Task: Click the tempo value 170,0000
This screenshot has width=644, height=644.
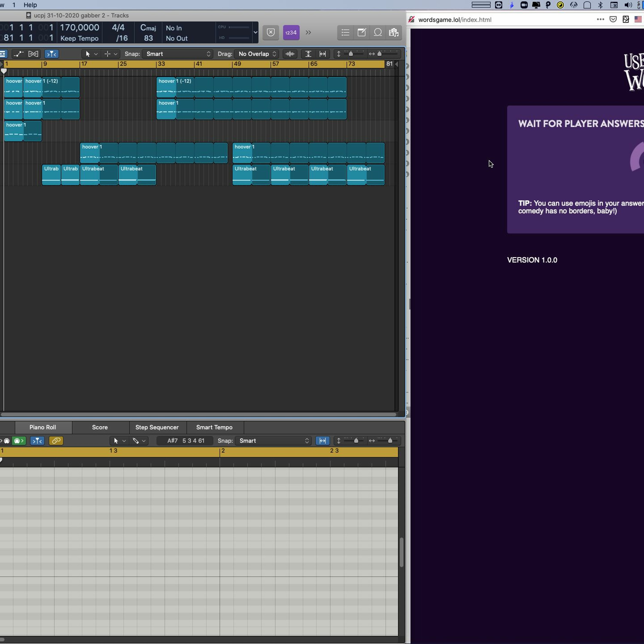Action: [79, 27]
